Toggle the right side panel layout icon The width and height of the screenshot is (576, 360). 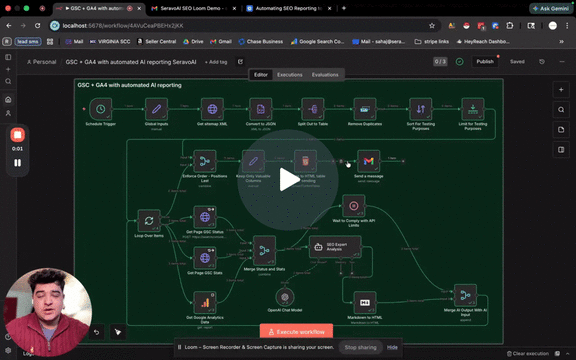561,150
